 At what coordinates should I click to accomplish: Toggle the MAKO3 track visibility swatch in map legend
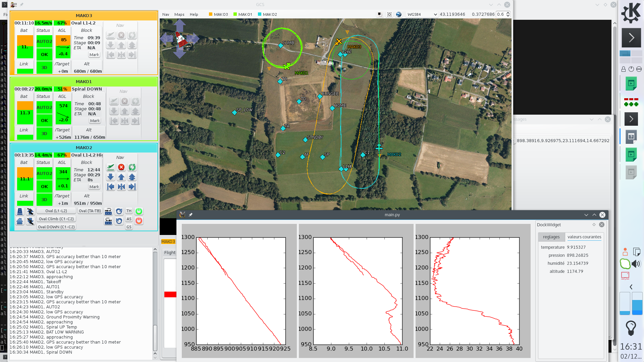pyautogui.click(x=211, y=14)
